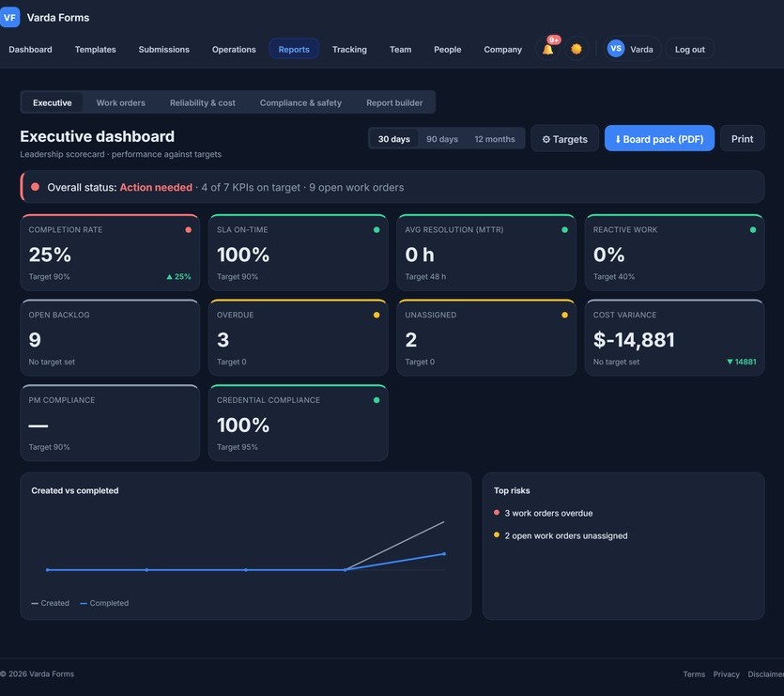The height and width of the screenshot is (696, 784).
Task: Click the Top risks heading
Action: click(512, 490)
